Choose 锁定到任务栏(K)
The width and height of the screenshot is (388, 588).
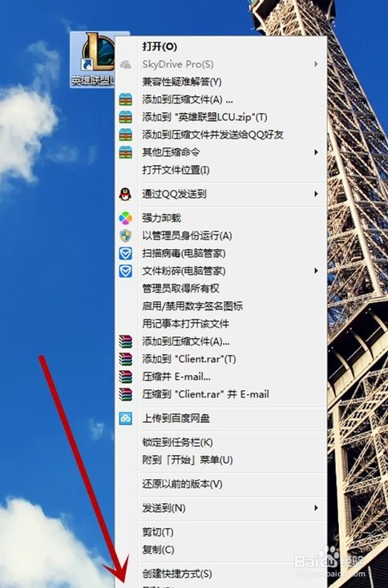[x=220, y=442]
